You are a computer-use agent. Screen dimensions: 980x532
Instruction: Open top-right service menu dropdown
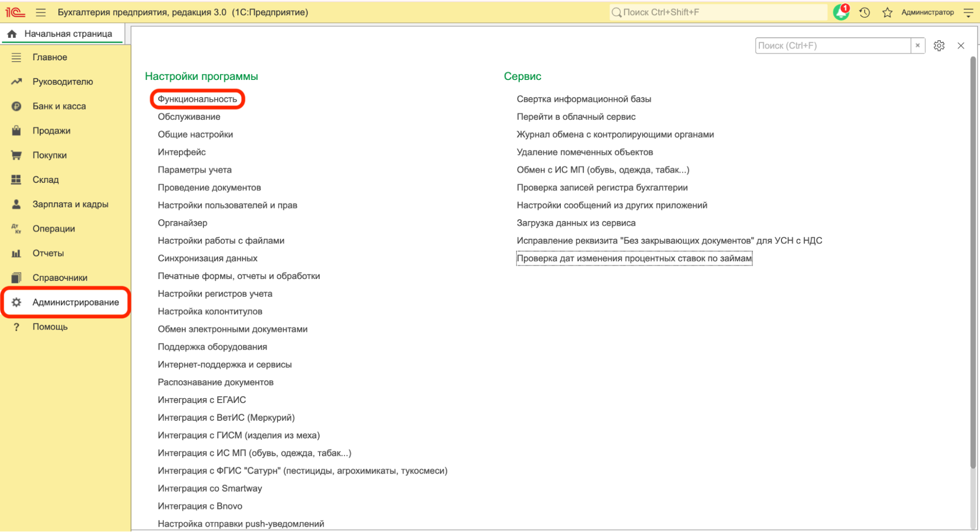click(x=968, y=12)
